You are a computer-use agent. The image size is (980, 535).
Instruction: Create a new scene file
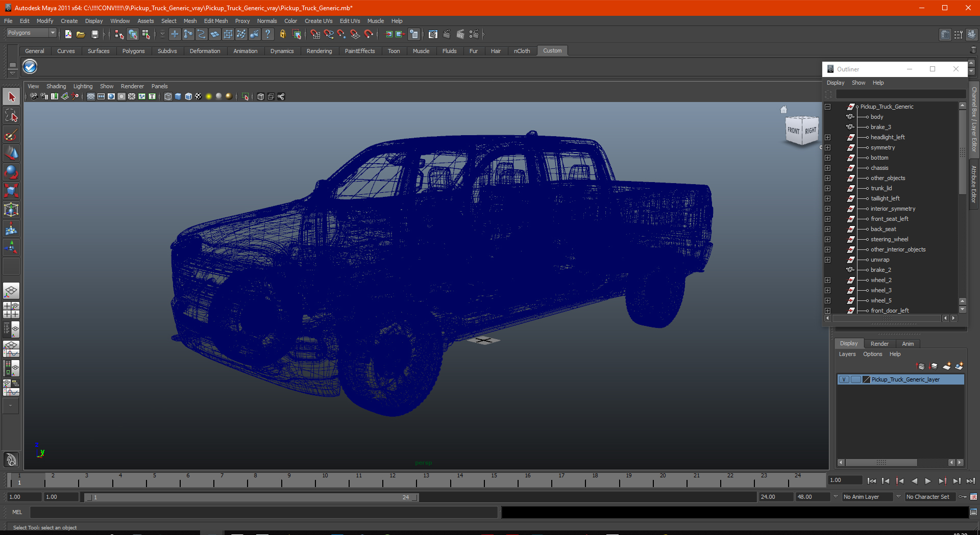[68, 34]
